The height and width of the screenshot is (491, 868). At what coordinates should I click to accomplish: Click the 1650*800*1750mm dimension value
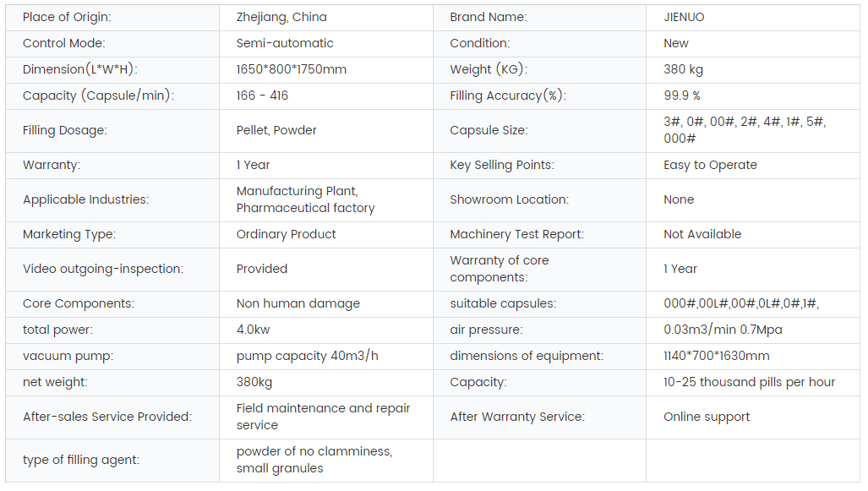pyautogui.click(x=292, y=69)
